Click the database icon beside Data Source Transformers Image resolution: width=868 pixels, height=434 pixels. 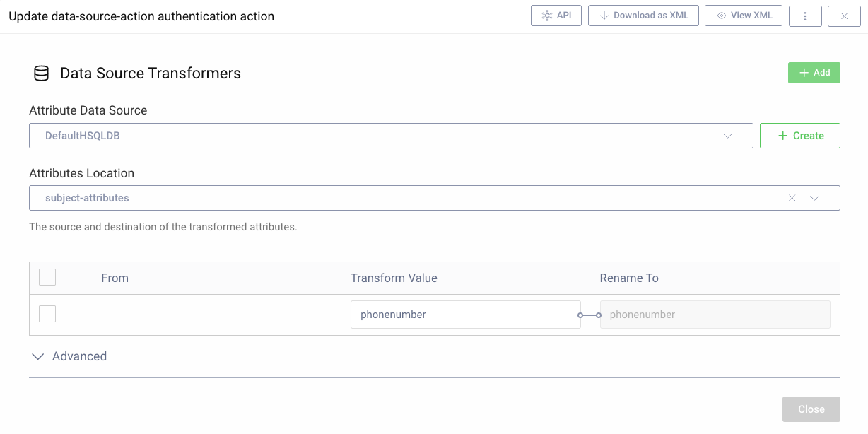[41, 73]
